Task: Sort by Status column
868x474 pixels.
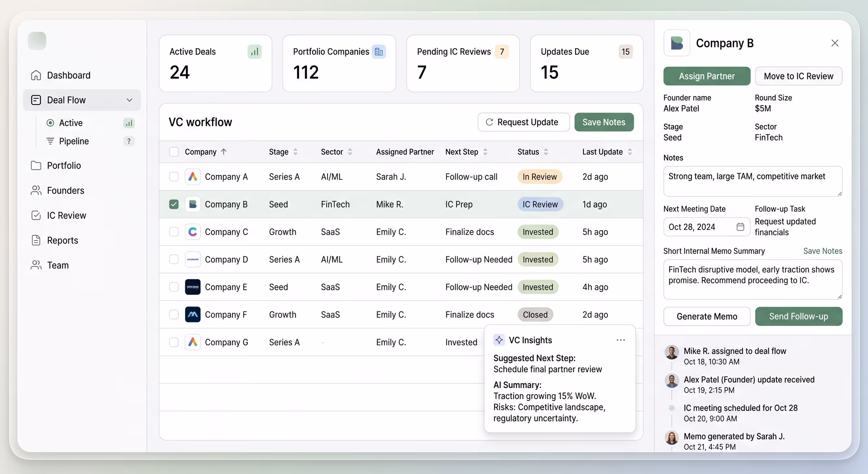Action: 546,152
